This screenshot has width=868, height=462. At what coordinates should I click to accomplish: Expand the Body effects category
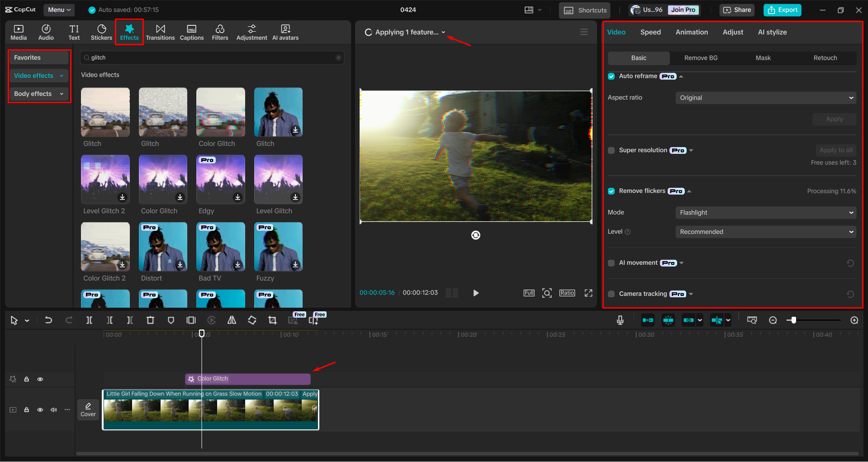point(38,94)
